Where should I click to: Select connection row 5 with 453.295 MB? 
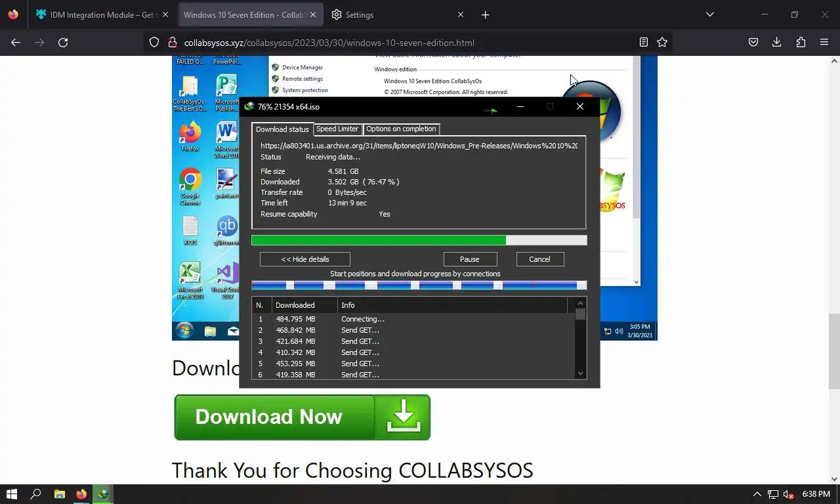tap(413, 364)
